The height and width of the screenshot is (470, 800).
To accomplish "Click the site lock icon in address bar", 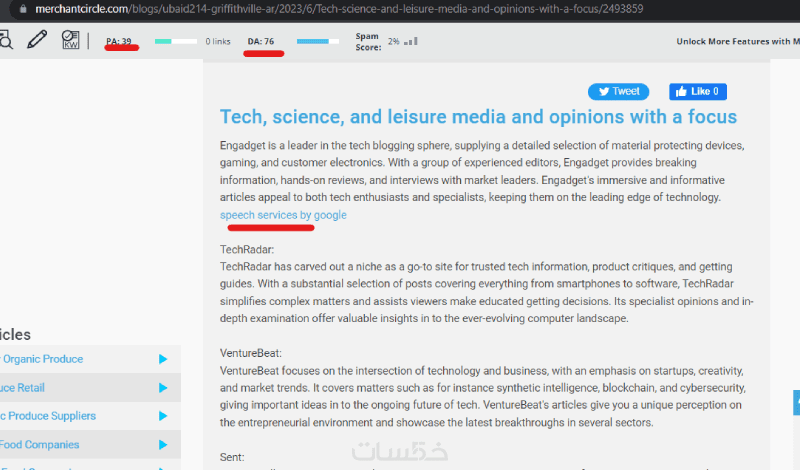I will point(23,9).
